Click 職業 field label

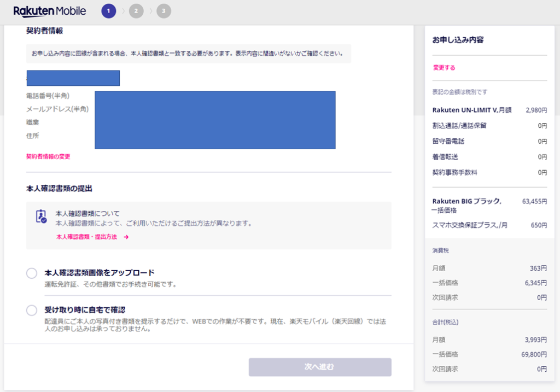(32, 122)
